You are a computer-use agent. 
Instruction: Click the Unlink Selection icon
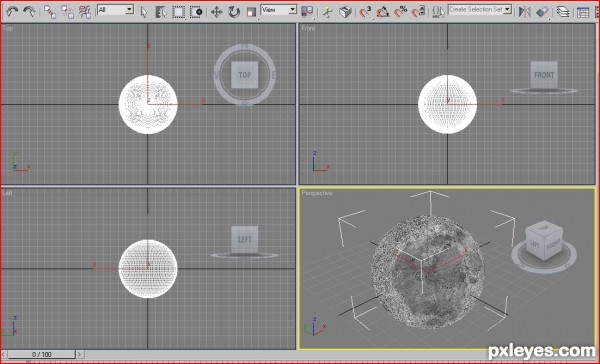coord(67,12)
